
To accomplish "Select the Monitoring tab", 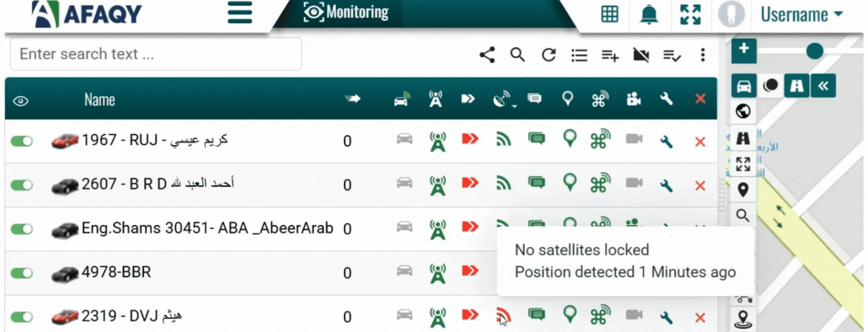I will [346, 13].
